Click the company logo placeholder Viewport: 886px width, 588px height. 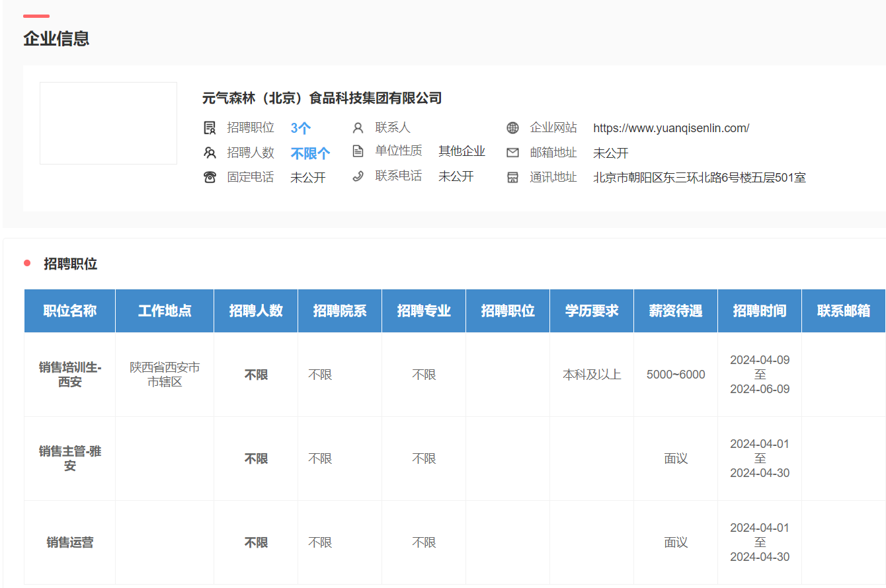[108, 123]
